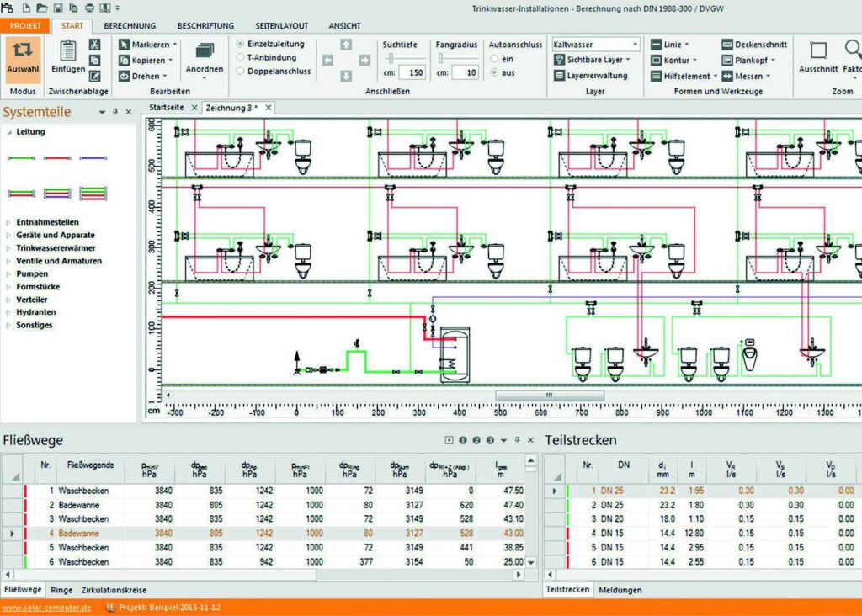Screen dimensions: 862x616
Task: Click the Suchtiefe cm input field
Action: [412, 72]
